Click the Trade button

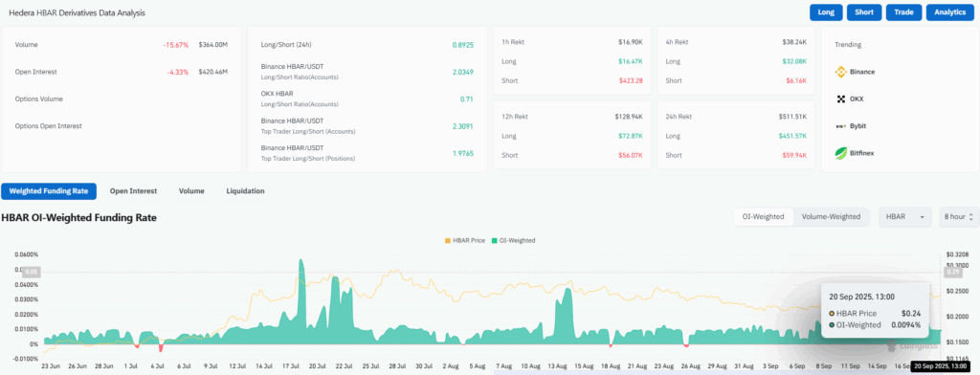pyautogui.click(x=903, y=12)
